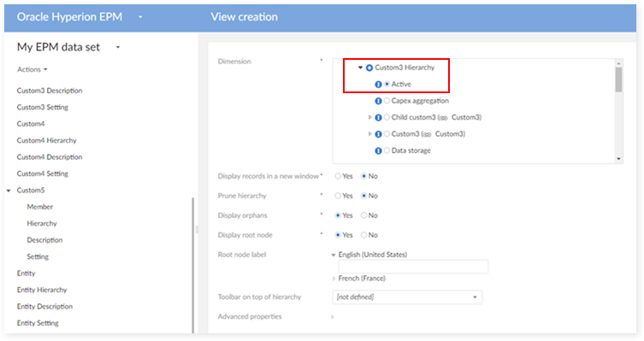Choose Yes for Display records in new window

(x=338, y=176)
